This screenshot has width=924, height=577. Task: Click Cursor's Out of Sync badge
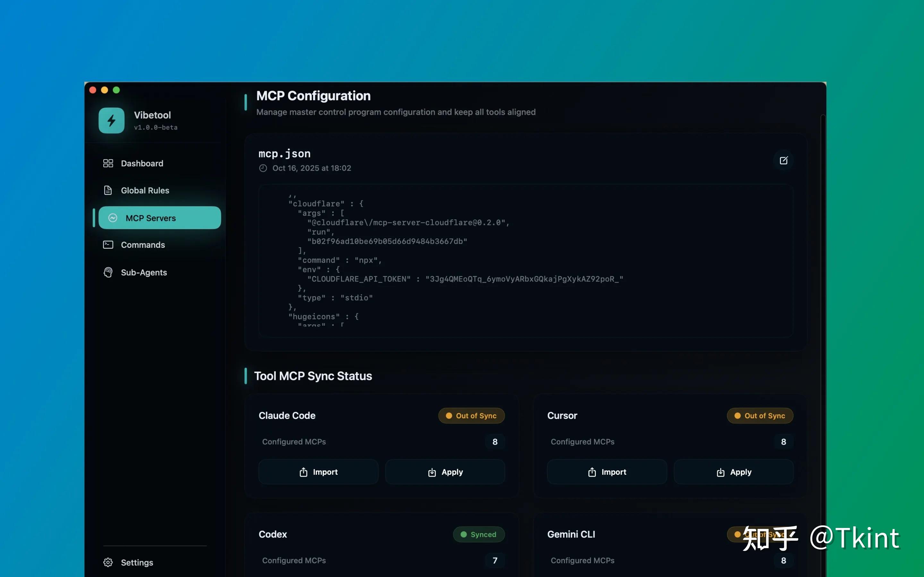760,416
